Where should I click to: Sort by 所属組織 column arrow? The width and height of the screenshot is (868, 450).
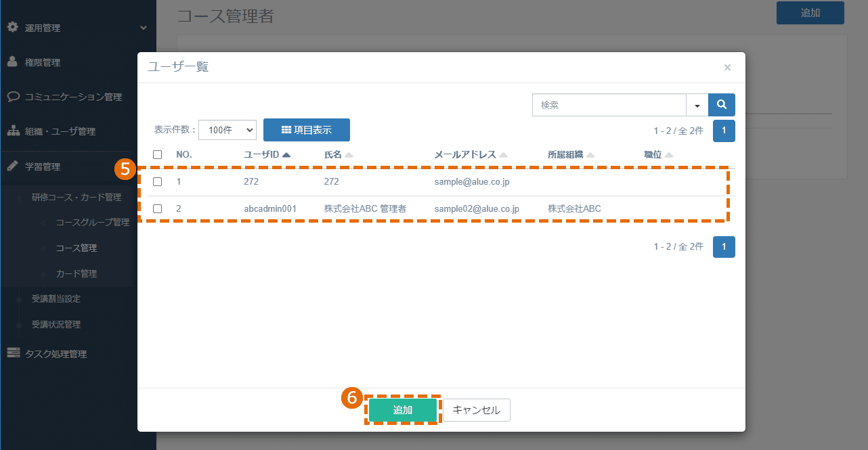[590, 155]
